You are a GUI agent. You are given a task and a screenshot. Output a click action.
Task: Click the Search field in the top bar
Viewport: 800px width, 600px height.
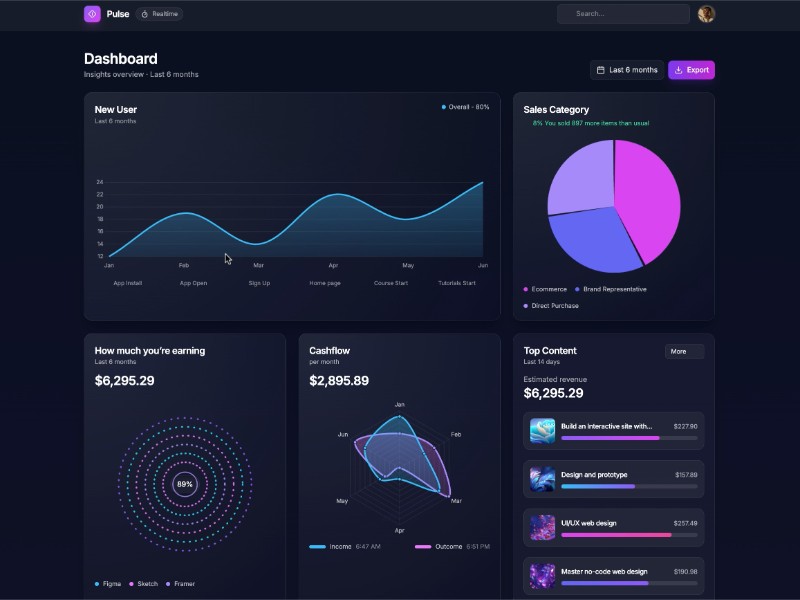pos(622,13)
